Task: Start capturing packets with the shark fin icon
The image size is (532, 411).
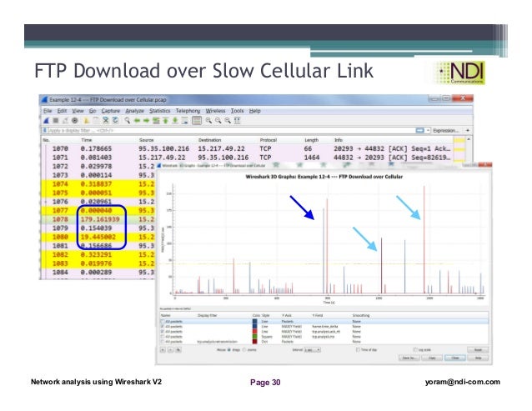Action: (47, 120)
